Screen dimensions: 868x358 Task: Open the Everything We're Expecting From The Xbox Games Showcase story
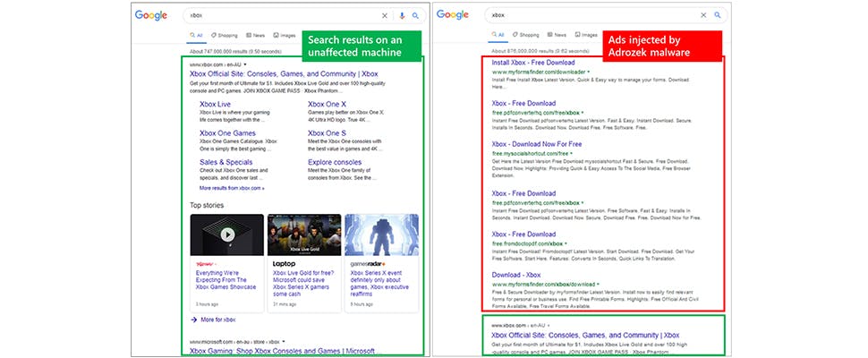pyautogui.click(x=226, y=280)
